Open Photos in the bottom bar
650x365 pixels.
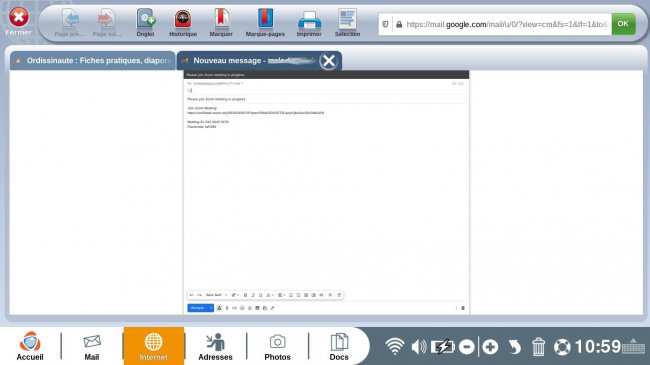[x=277, y=346]
